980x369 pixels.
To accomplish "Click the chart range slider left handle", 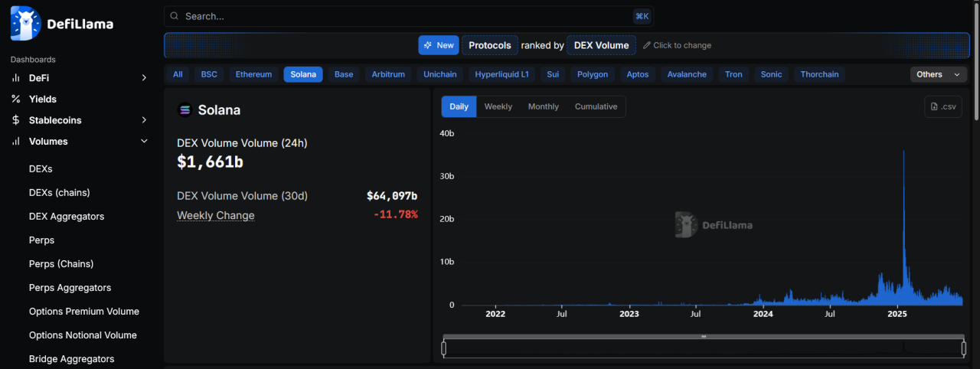I will 443,348.
